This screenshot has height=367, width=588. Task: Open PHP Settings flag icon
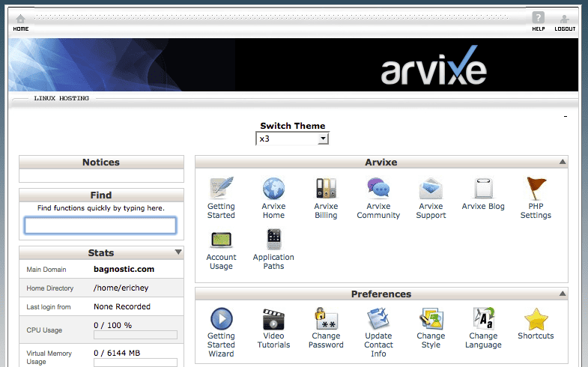point(536,189)
